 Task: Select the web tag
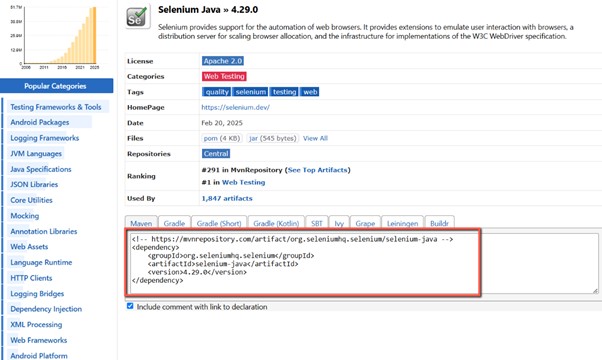pos(310,92)
